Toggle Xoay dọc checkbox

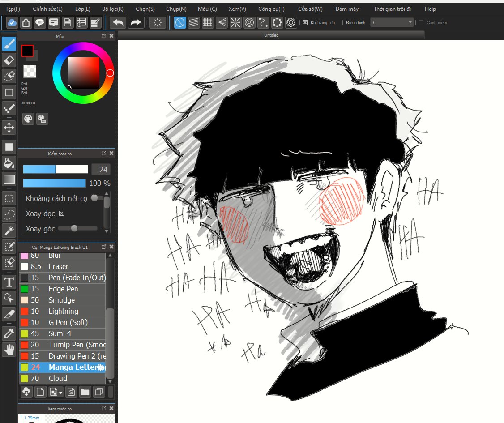coord(61,214)
